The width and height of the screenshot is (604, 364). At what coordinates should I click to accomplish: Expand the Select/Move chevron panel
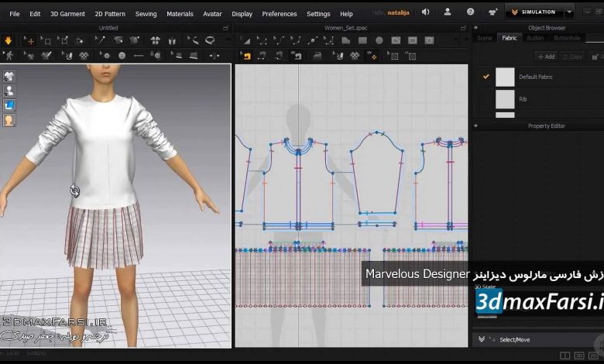point(481,339)
